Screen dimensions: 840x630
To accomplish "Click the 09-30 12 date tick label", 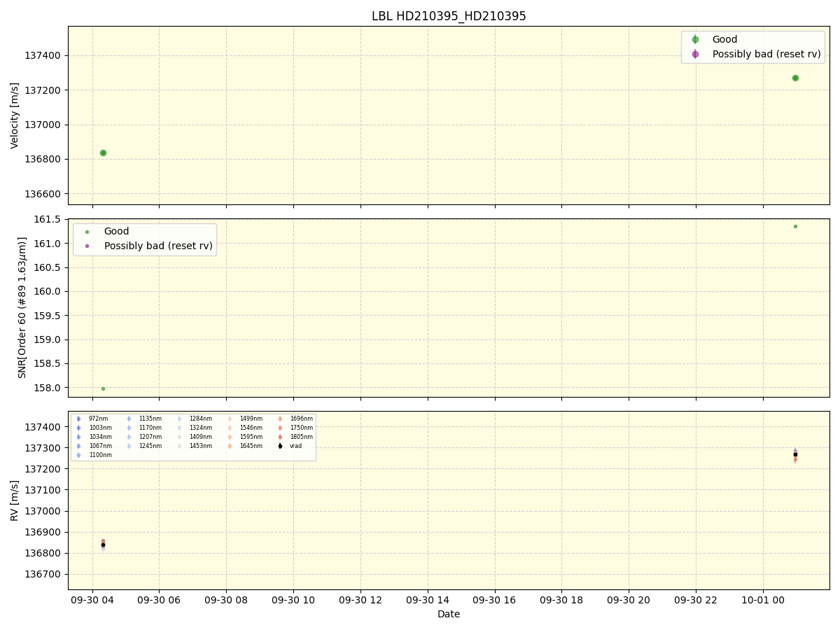I will point(360,598).
